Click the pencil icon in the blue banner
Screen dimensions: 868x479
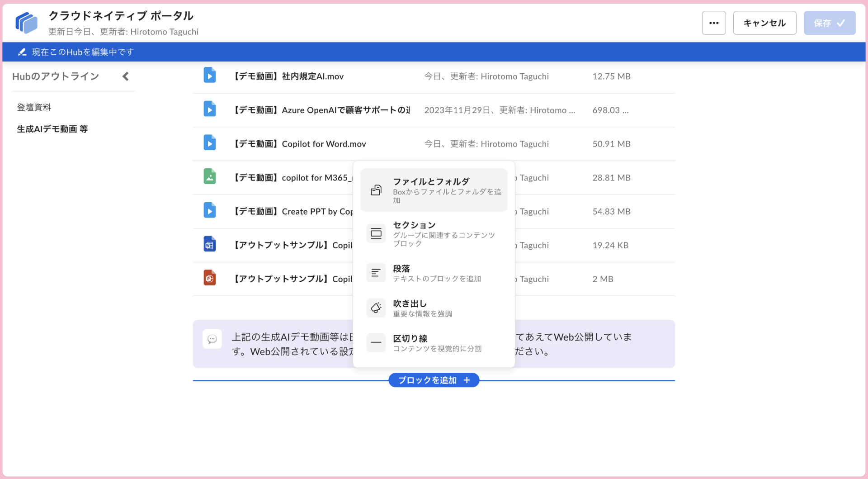[x=22, y=52]
